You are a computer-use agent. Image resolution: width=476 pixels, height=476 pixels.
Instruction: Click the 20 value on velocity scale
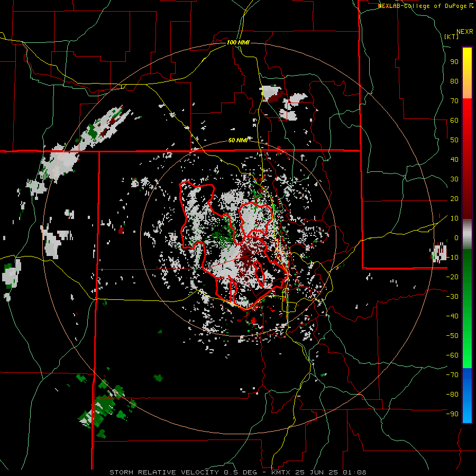coord(454,198)
